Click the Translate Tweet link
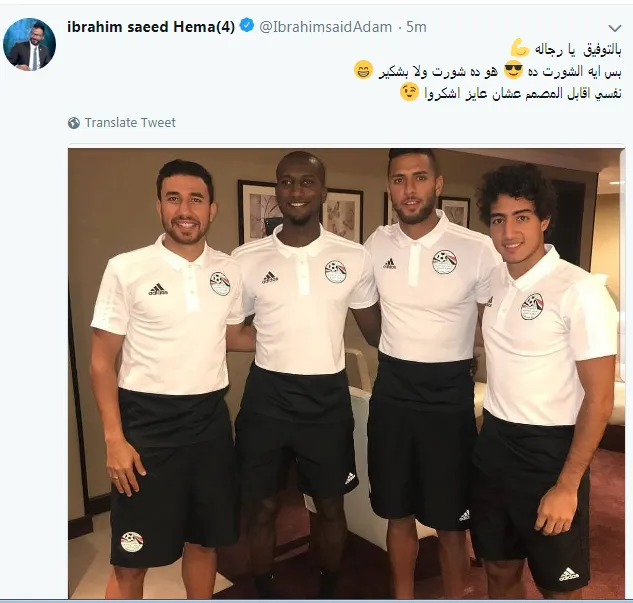This screenshot has width=633, height=603. [x=130, y=122]
